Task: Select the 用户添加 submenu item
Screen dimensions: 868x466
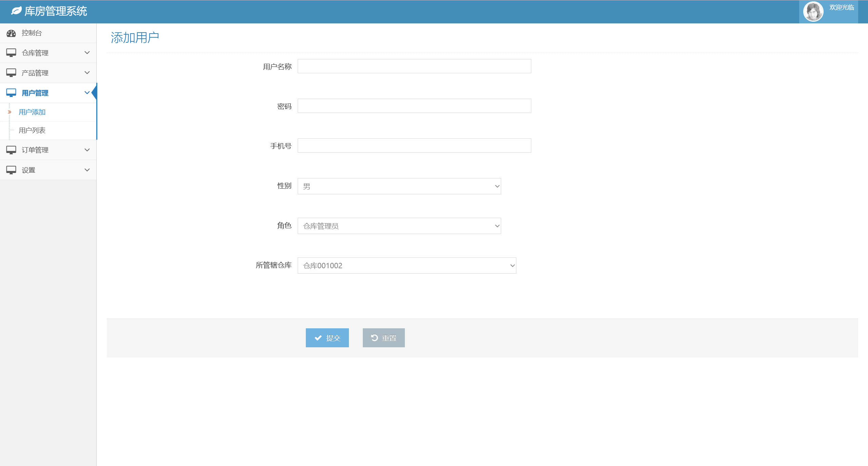Action: (x=32, y=112)
